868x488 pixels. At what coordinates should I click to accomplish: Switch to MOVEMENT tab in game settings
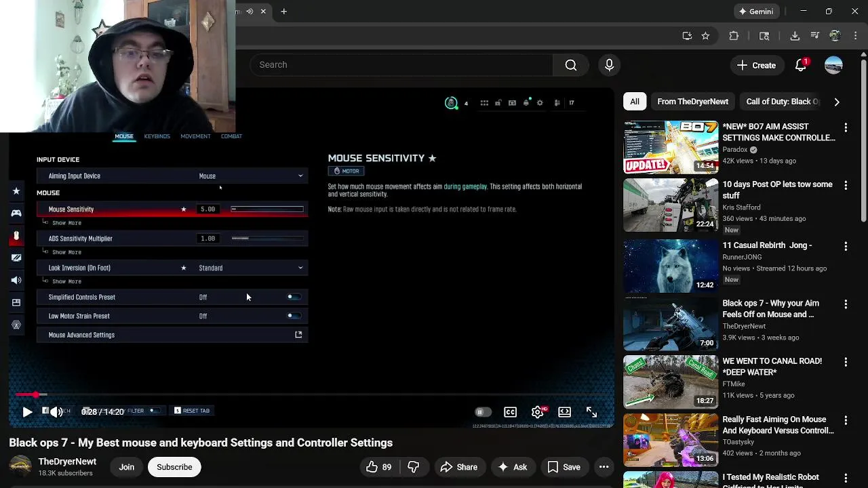click(195, 136)
